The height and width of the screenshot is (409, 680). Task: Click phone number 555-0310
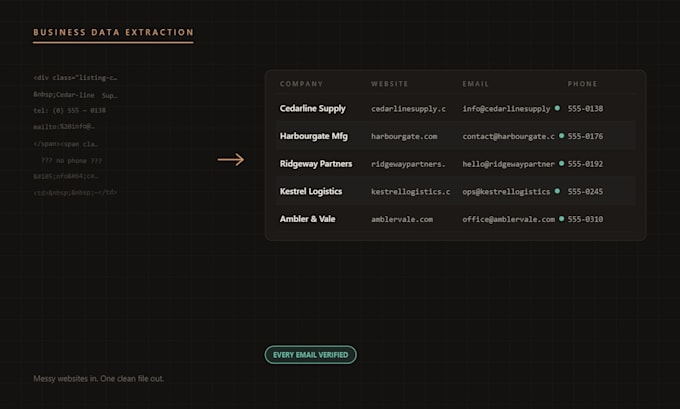(585, 219)
